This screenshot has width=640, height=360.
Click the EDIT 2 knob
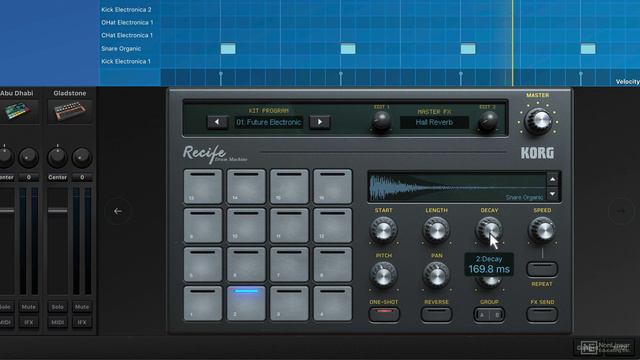[x=487, y=121]
